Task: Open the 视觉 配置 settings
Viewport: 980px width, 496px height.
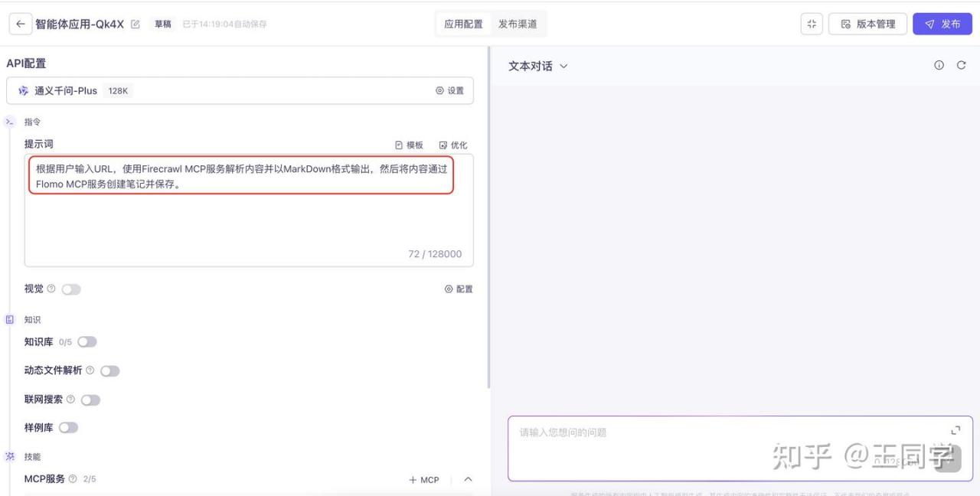Action: coord(459,289)
